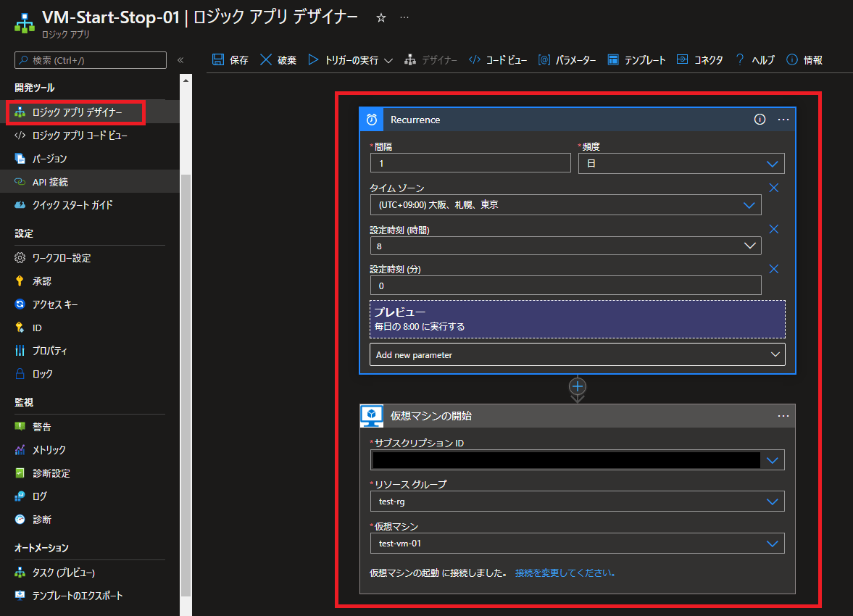Open 承認 in the sidebar

90,281
